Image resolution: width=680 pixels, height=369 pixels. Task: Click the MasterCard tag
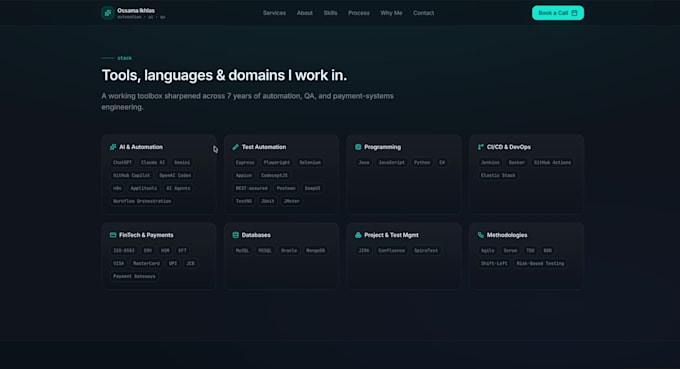pyautogui.click(x=146, y=264)
